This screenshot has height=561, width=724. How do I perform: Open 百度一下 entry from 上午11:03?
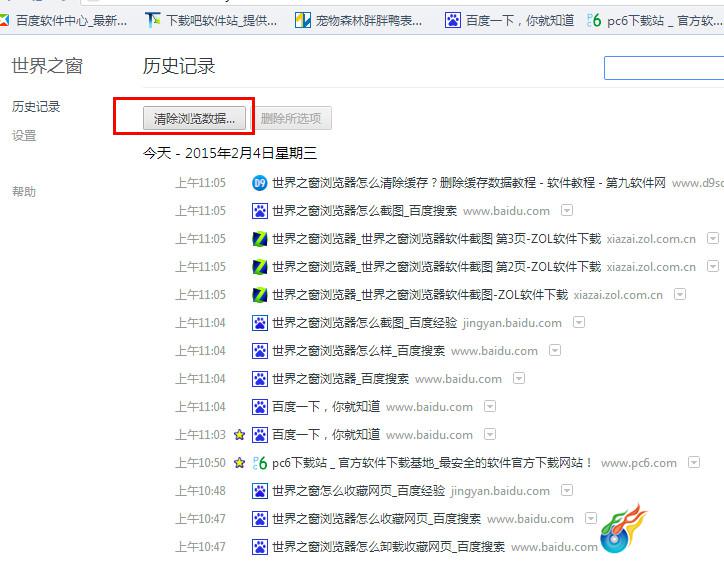(x=326, y=434)
